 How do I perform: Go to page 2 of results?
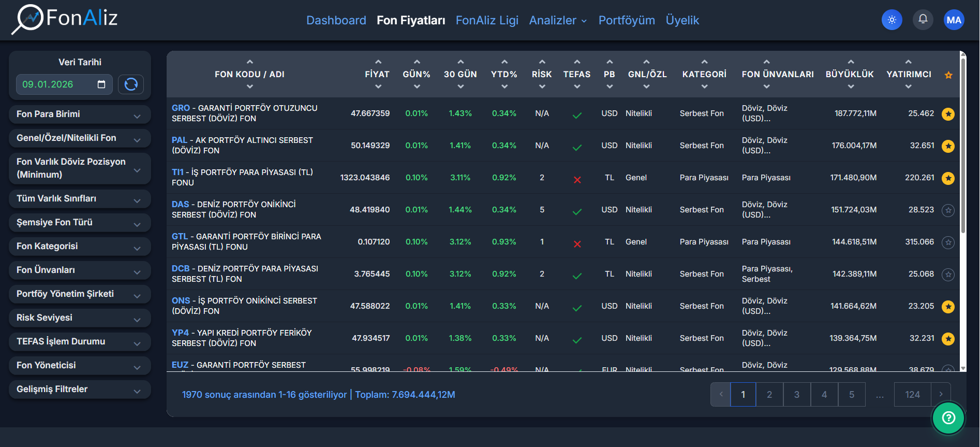point(769,394)
